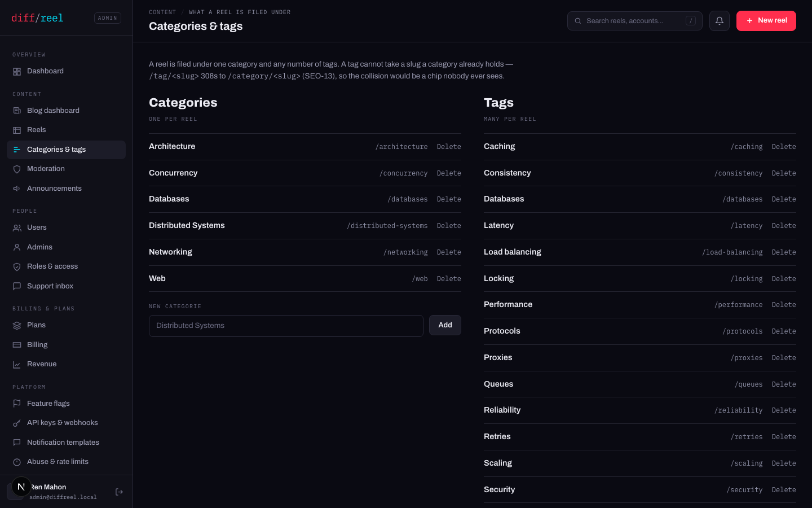Click the Performance tag name
Image resolution: width=812 pixels, height=508 pixels.
click(508, 304)
